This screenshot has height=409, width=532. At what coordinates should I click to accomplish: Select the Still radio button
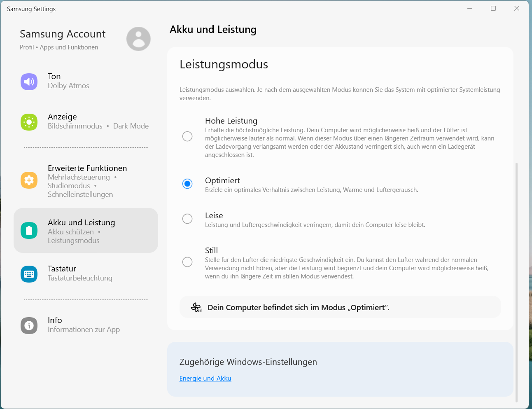pyautogui.click(x=187, y=262)
